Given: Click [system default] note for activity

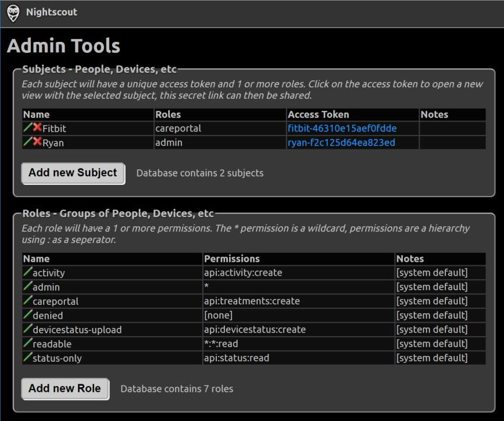Looking at the screenshot, I should [x=432, y=273].
